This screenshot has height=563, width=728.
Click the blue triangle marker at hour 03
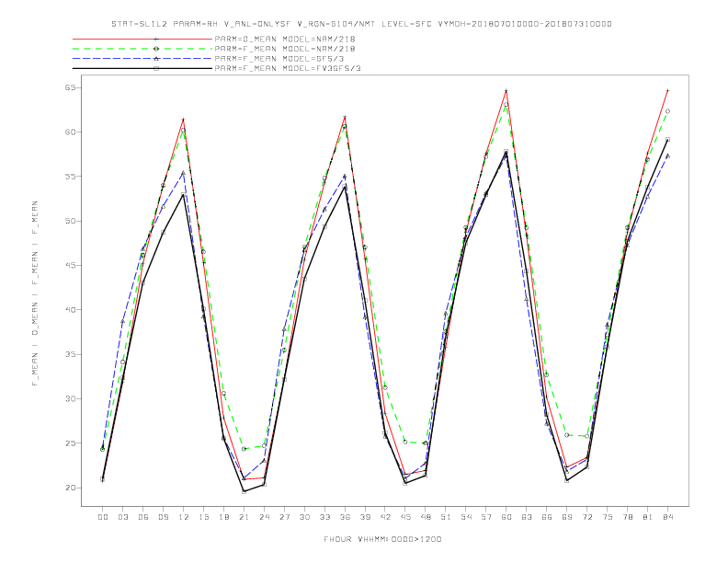tap(122, 321)
